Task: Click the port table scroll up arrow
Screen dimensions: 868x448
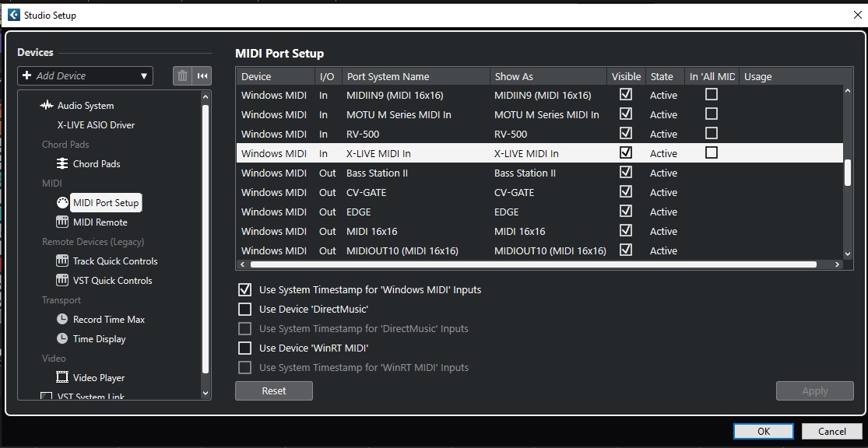Action: tap(847, 91)
